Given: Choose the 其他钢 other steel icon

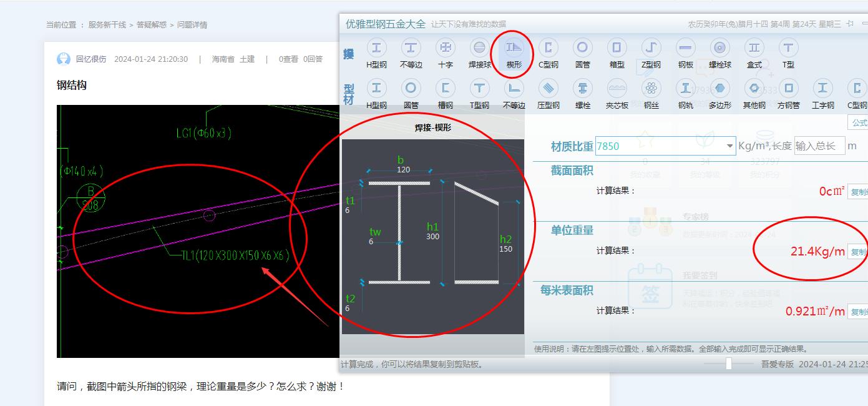Looking at the screenshot, I should 754,94.
